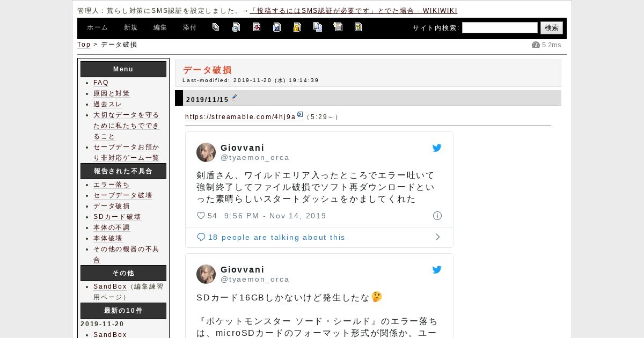Open '18 people are talking about this'
The height and width of the screenshot is (338, 644).
pyautogui.click(x=277, y=237)
